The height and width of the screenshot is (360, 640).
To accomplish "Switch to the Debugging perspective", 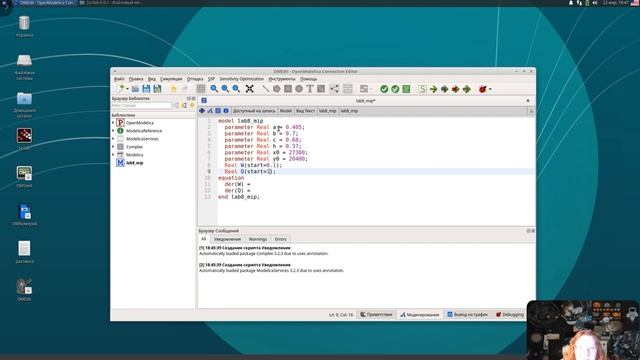I will click(509, 314).
